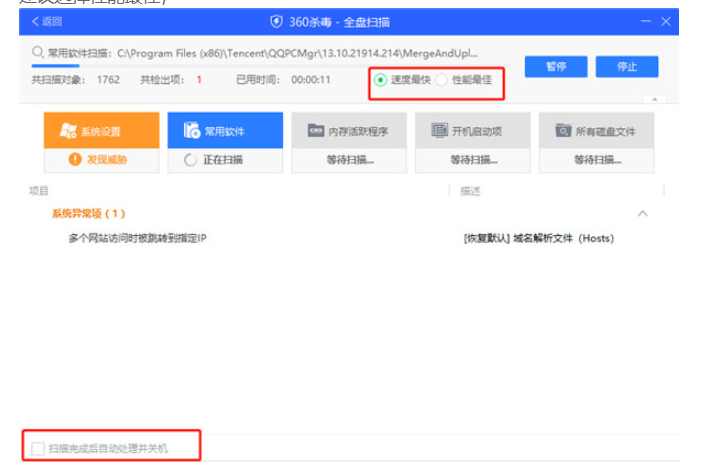
Task: Select the 速度最快 radio option
Action: point(380,79)
